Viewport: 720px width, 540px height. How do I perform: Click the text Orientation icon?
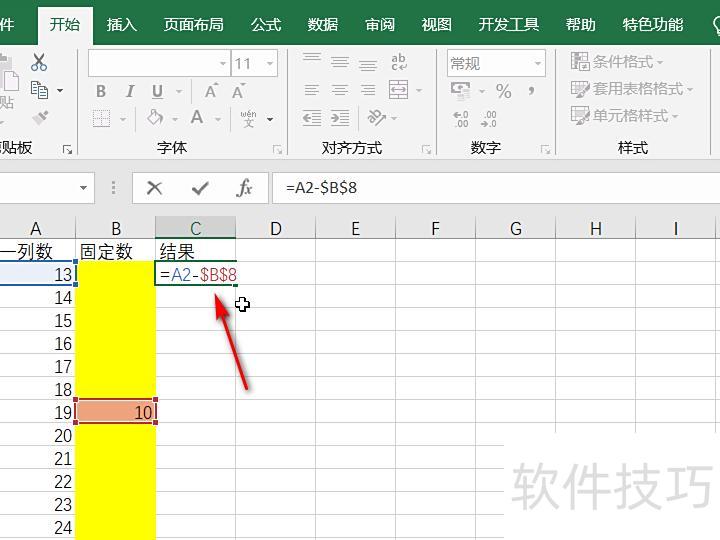tap(377, 118)
